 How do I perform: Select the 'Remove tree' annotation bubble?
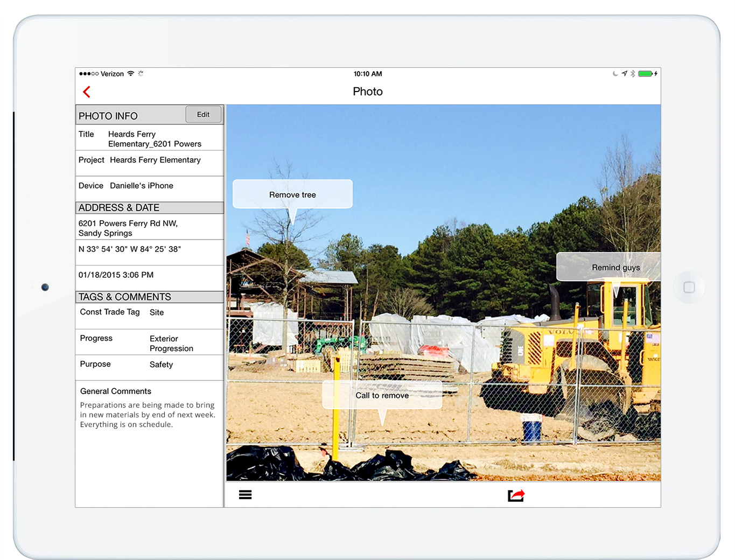click(292, 194)
